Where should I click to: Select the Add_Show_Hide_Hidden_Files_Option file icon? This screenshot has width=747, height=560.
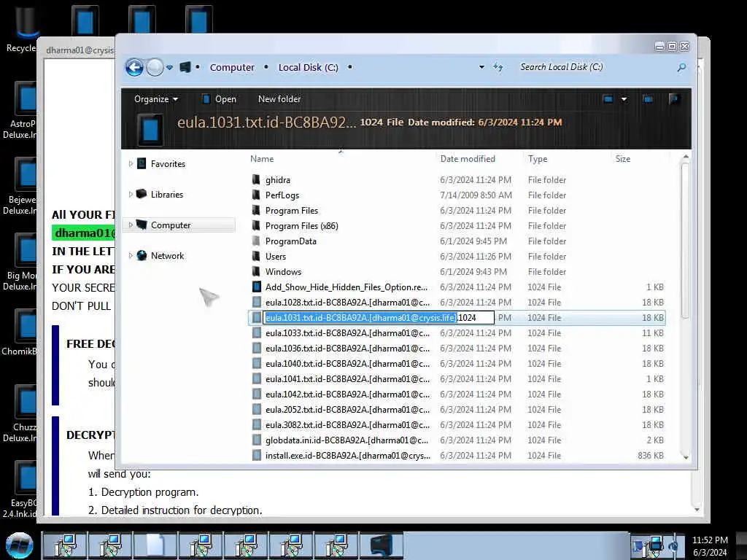pos(256,287)
